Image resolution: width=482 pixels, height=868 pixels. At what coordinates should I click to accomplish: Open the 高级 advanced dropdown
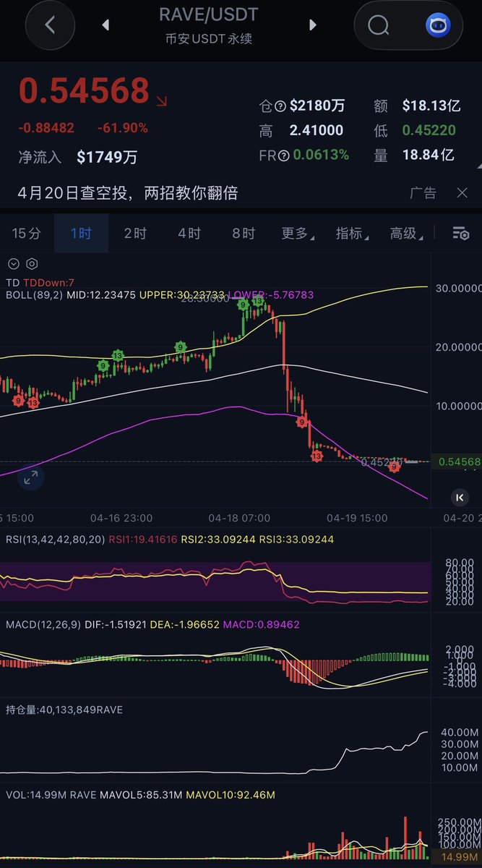click(x=406, y=233)
